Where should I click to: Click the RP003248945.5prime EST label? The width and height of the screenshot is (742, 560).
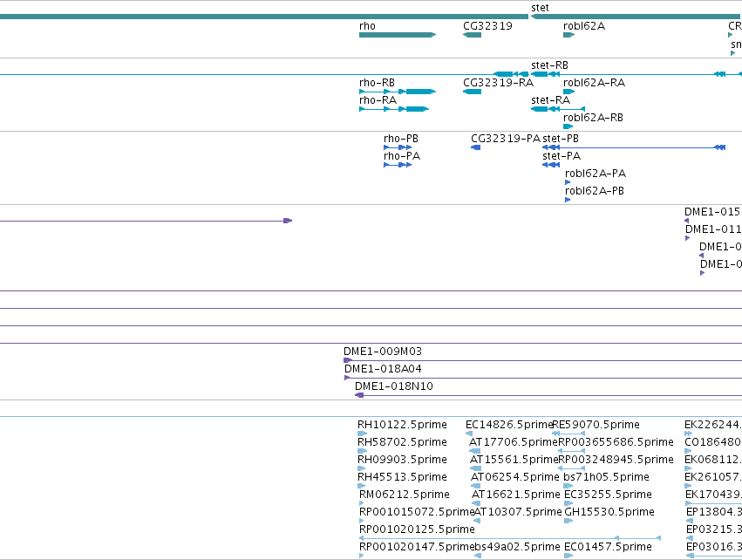(616, 460)
